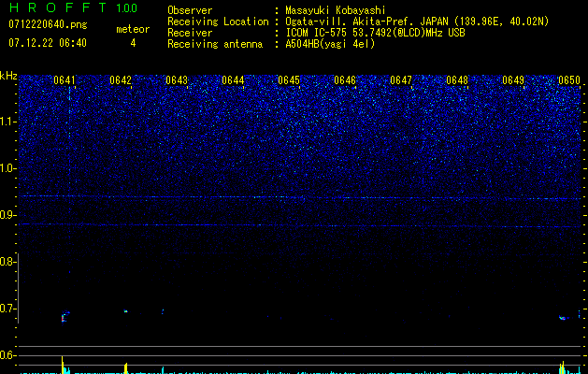Click the HROFFT 1.0.0 title text

coord(73,7)
